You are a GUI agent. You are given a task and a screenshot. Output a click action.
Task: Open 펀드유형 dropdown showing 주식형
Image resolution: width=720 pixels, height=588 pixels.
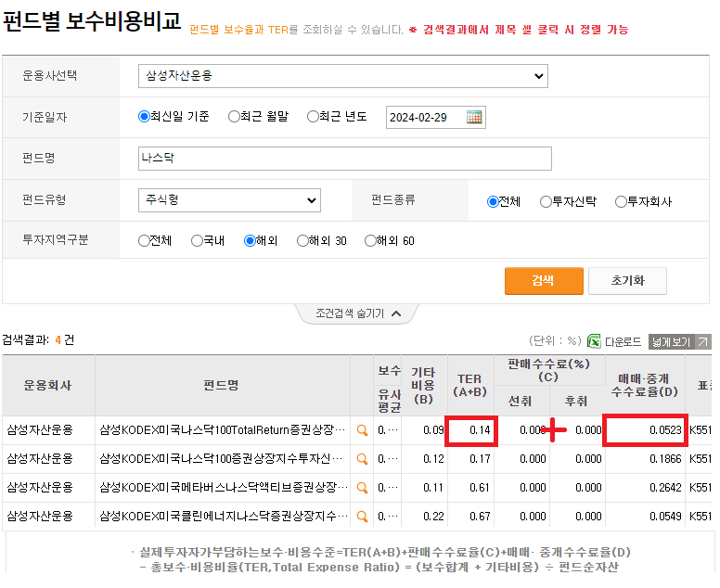tap(229, 200)
